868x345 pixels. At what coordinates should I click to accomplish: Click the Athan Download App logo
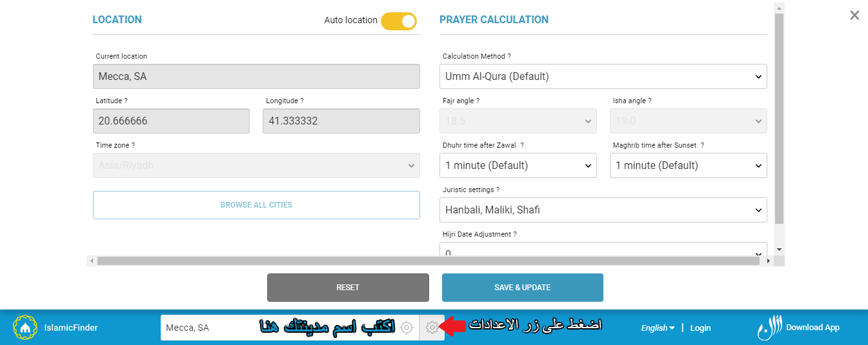(x=798, y=328)
